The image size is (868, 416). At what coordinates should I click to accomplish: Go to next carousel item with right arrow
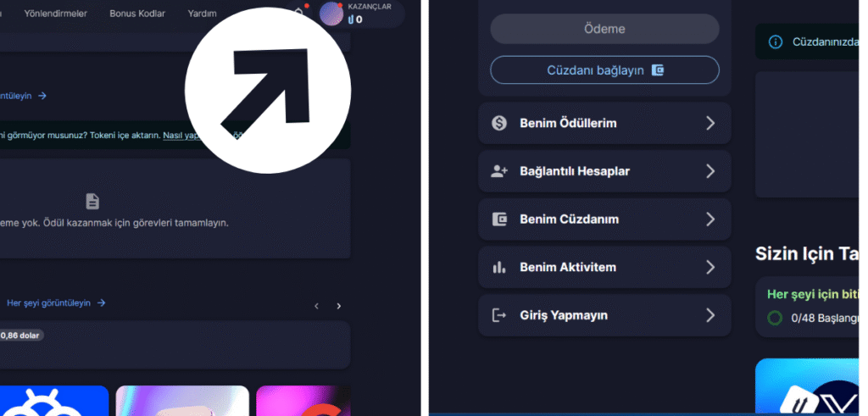tap(339, 306)
